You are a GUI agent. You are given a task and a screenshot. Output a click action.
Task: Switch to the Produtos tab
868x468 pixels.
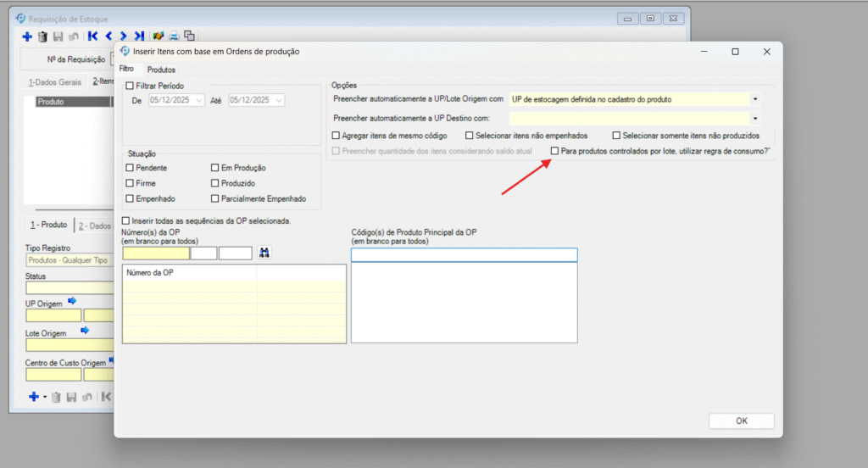[x=161, y=70]
